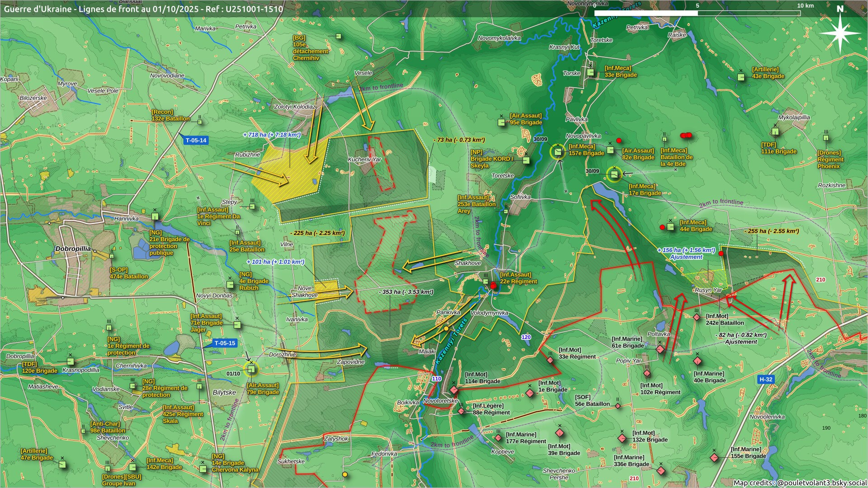Click the 155e Brigade red diamond marker
The width and height of the screenshot is (868, 488).
pyautogui.click(x=714, y=458)
